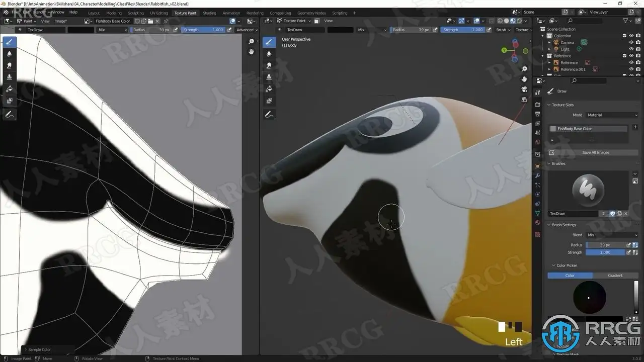This screenshot has height=362, width=644.
Task: Unlink the FishBody Base Color image
Action: [157, 21]
